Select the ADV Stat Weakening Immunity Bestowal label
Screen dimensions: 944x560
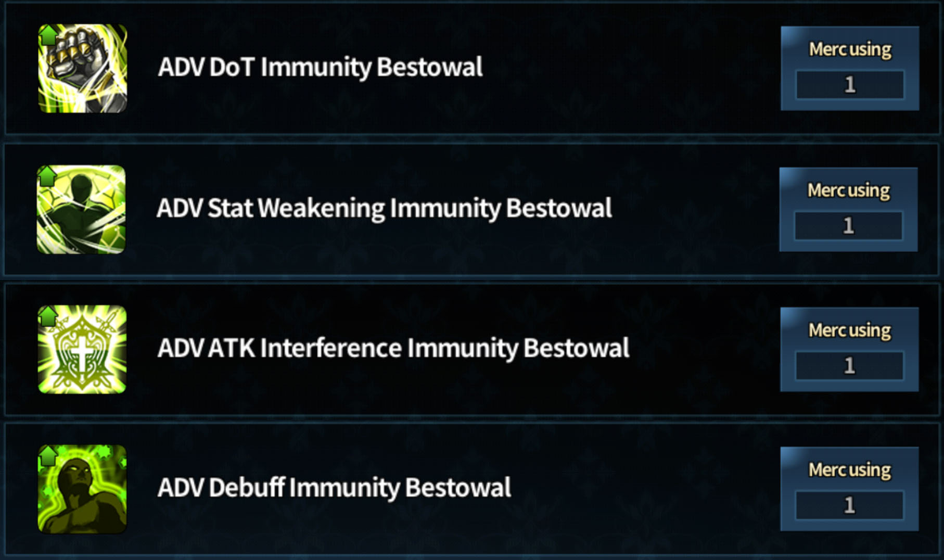click(x=384, y=209)
